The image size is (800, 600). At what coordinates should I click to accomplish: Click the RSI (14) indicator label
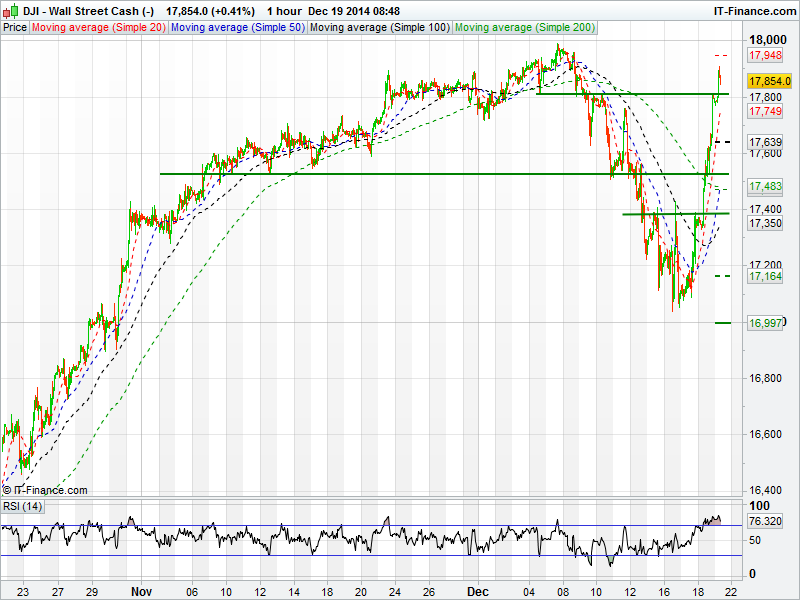(23, 506)
